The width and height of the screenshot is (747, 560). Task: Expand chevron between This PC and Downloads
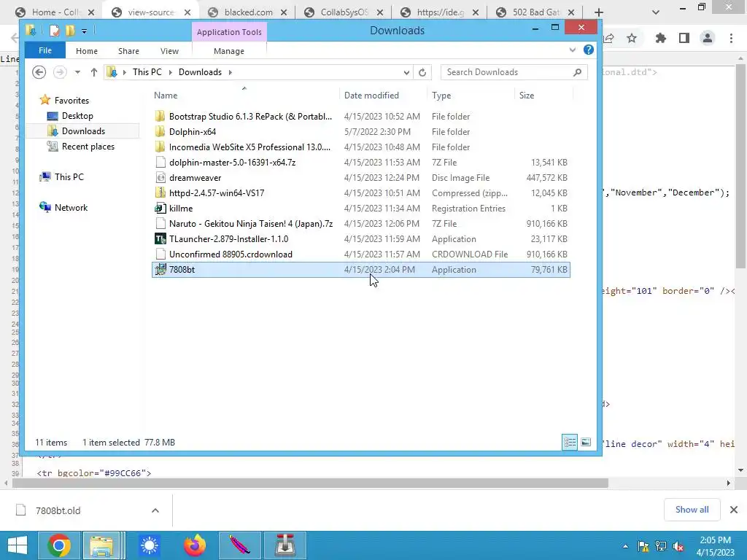coord(170,72)
